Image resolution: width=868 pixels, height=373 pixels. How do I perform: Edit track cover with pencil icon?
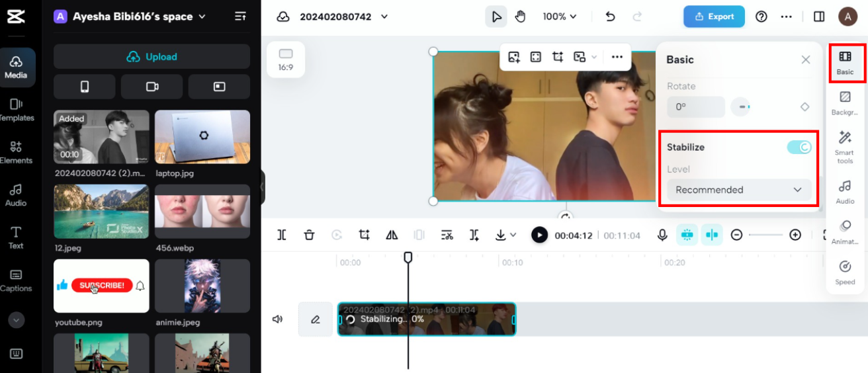(315, 319)
